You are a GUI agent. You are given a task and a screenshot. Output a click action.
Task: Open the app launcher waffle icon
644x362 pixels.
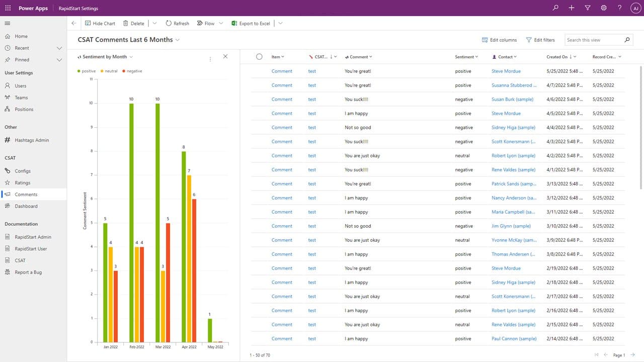8,8
